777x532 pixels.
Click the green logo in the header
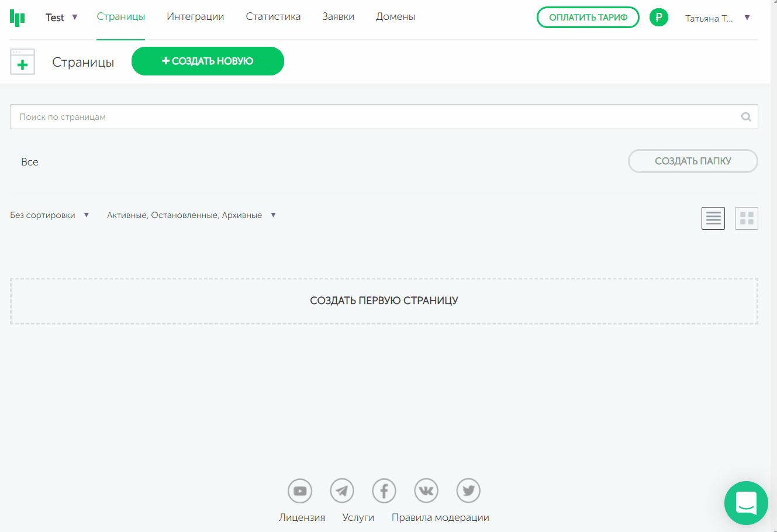[x=18, y=18]
